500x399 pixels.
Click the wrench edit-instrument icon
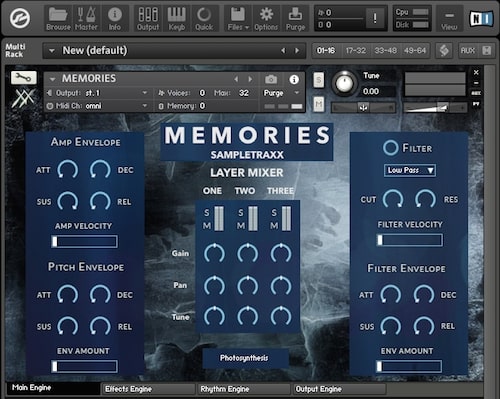point(23,78)
